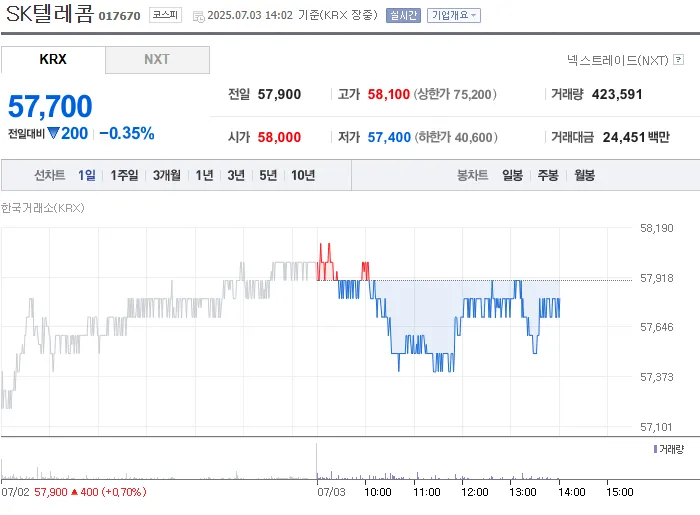The image size is (700, 515).
Task: Click the 봉차트 label
Action: point(472,175)
